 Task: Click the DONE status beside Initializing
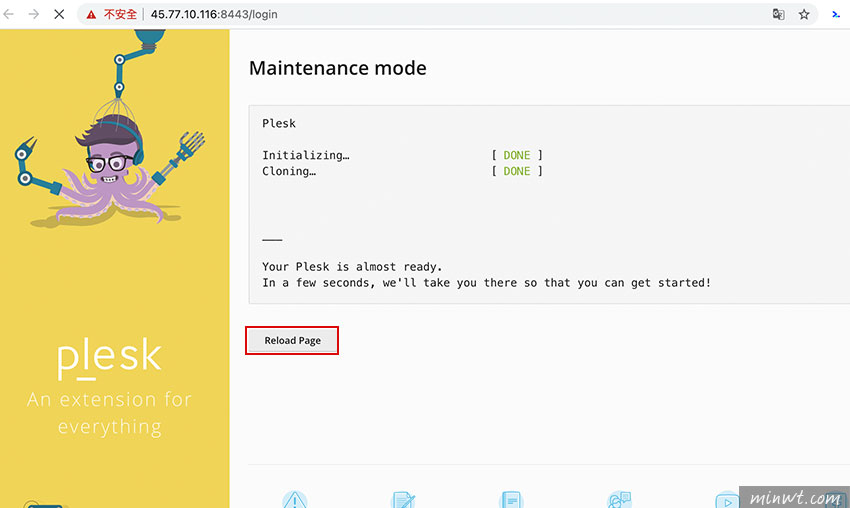(x=517, y=155)
